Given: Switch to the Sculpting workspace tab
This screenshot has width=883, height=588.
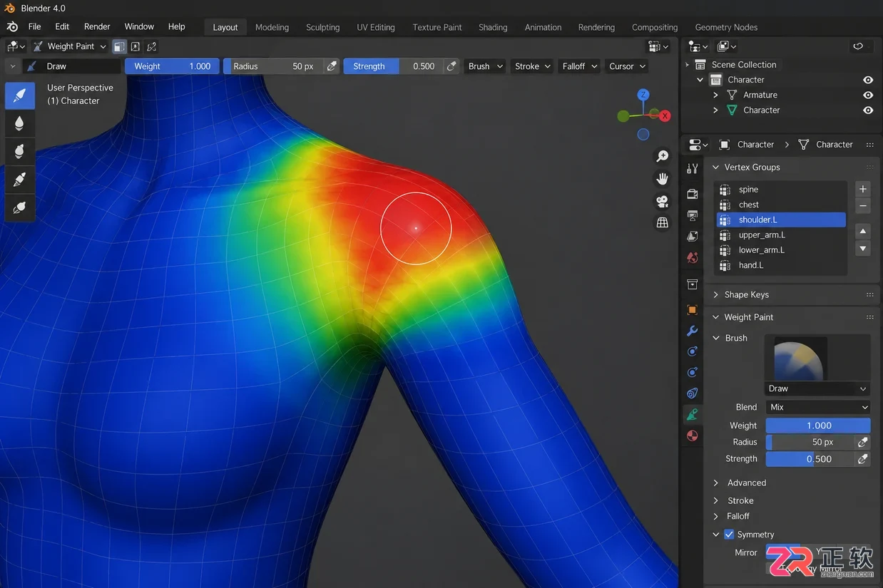Looking at the screenshot, I should tap(323, 27).
